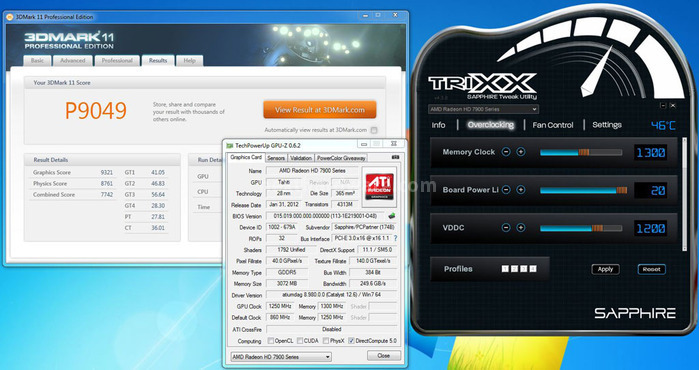
Task: Load TRIXX profile 2
Action: pos(514,269)
